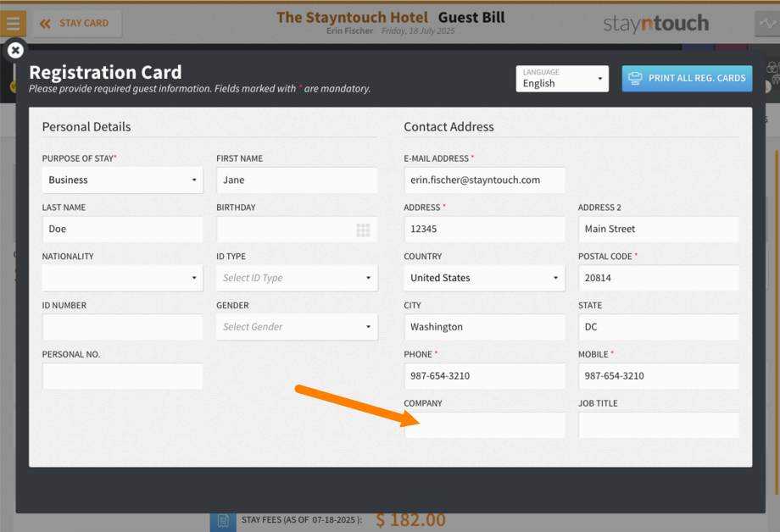Click the E-mail Address field
Viewport: 780px width, 532px height.
click(x=484, y=180)
